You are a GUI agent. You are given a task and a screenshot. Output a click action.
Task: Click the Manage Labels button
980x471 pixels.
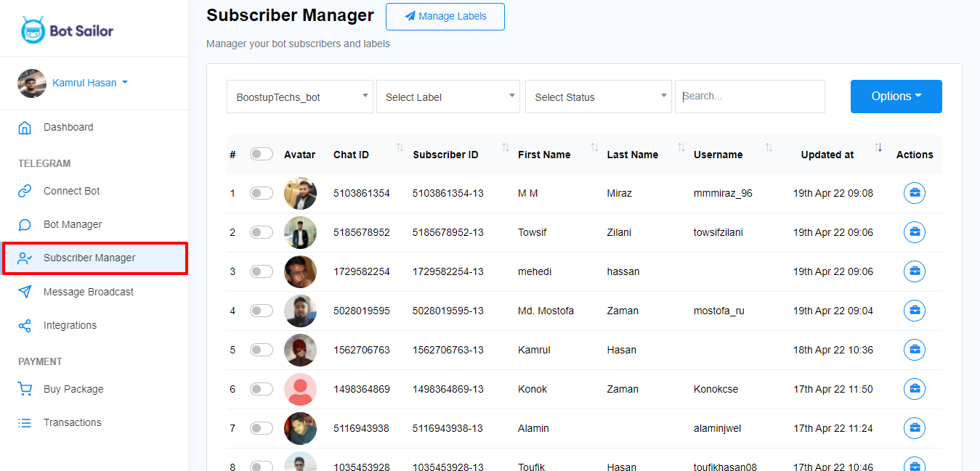445,17
